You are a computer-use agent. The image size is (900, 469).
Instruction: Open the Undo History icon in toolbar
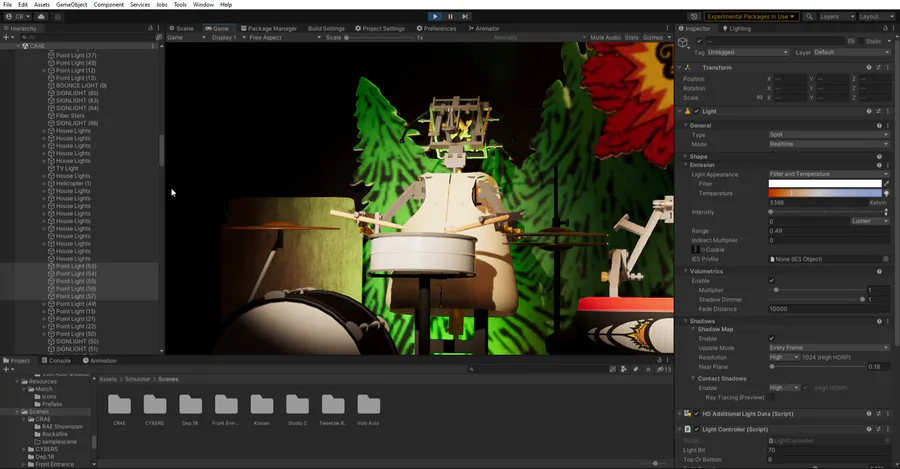click(694, 17)
